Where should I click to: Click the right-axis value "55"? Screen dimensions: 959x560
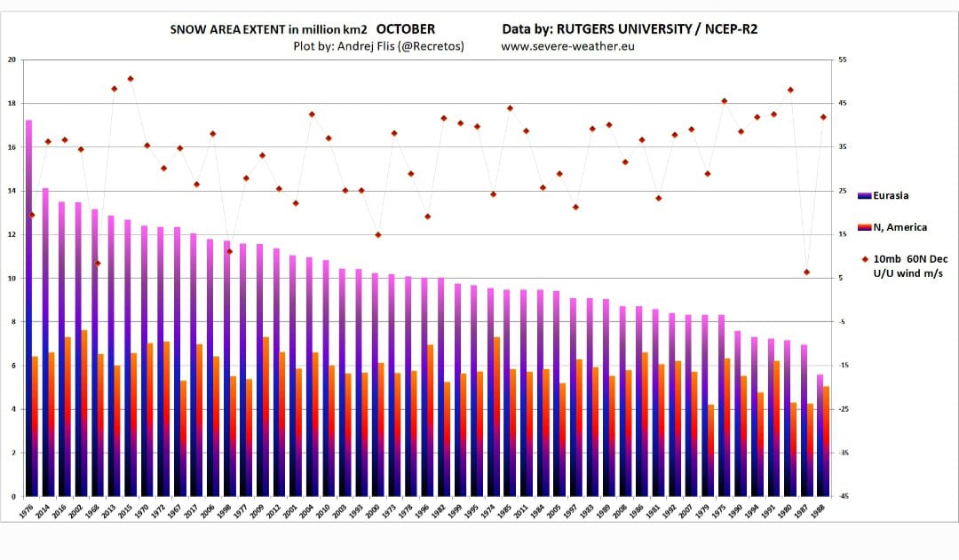pyautogui.click(x=842, y=60)
